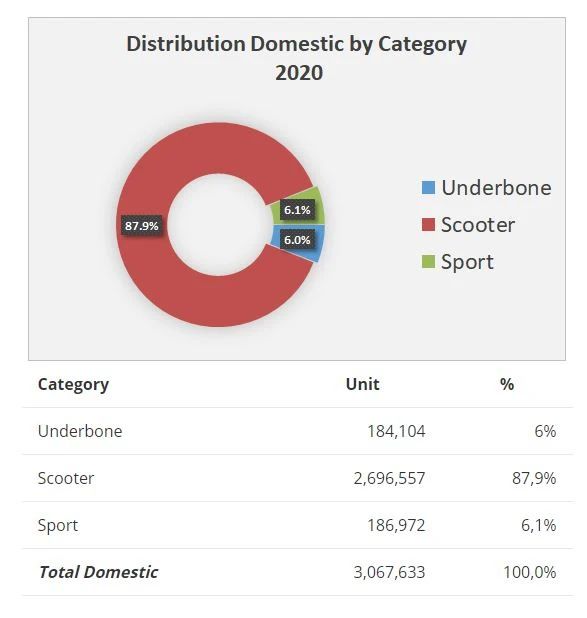587x618 pixels.
Task: Select the Scooter units value 2,696,557
Action: click(x=389, y=478)
